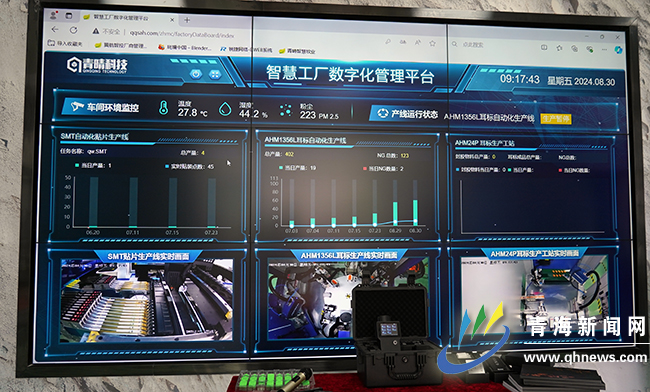The width and height of the screenshot is (650, 392).
Task: Click the fullscreen icon in dashboard header
Action: pyautogui.click(x=214, y=75)
